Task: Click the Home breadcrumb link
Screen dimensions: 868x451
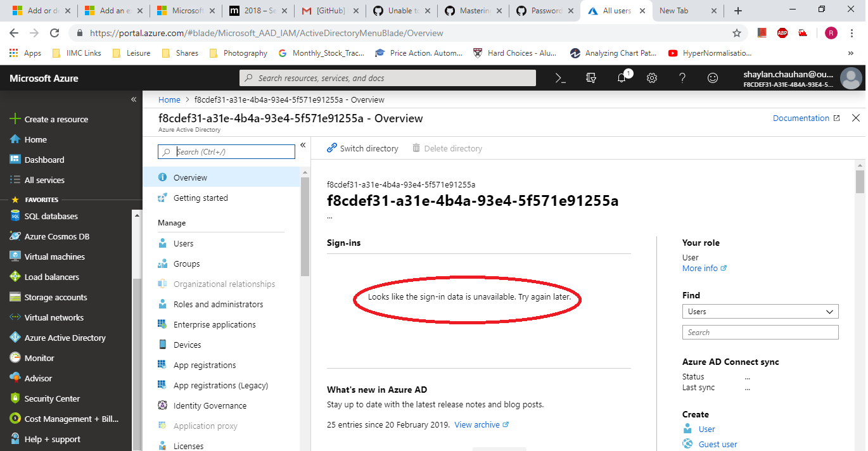Action: tap(169, 99)
